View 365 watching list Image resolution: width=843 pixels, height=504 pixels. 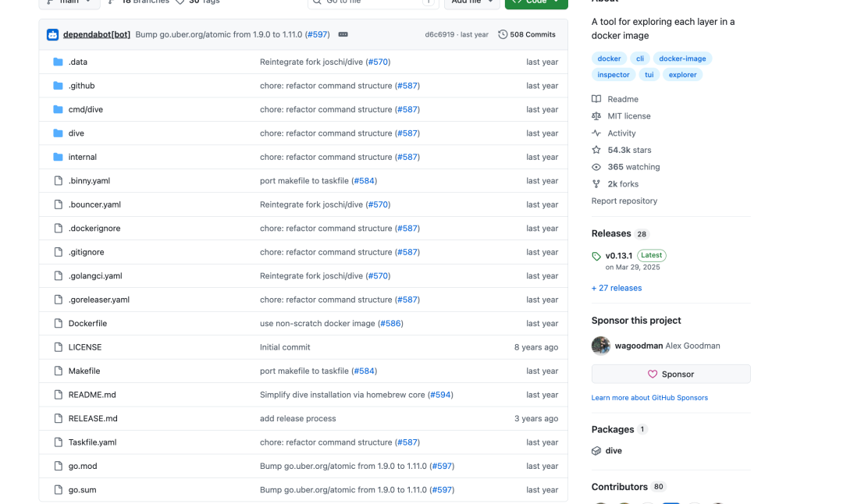tap(634, 167)
